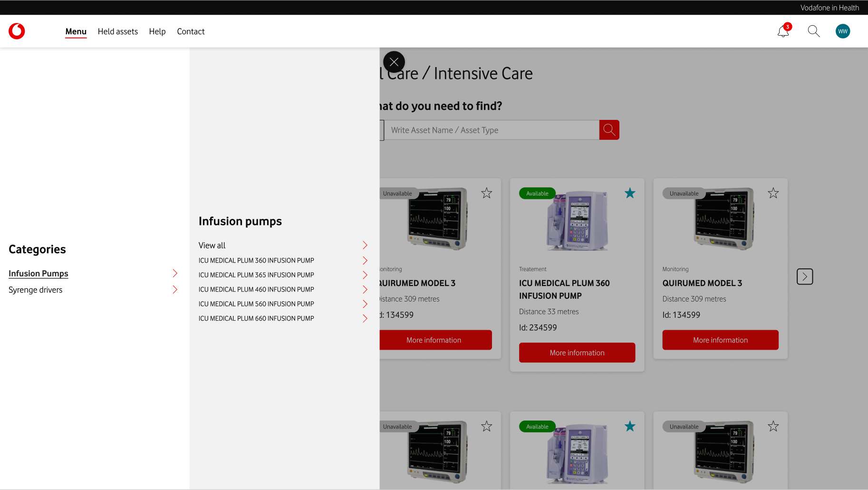Expand the View all chevron
868x490 pixels.
click(365, 245)
